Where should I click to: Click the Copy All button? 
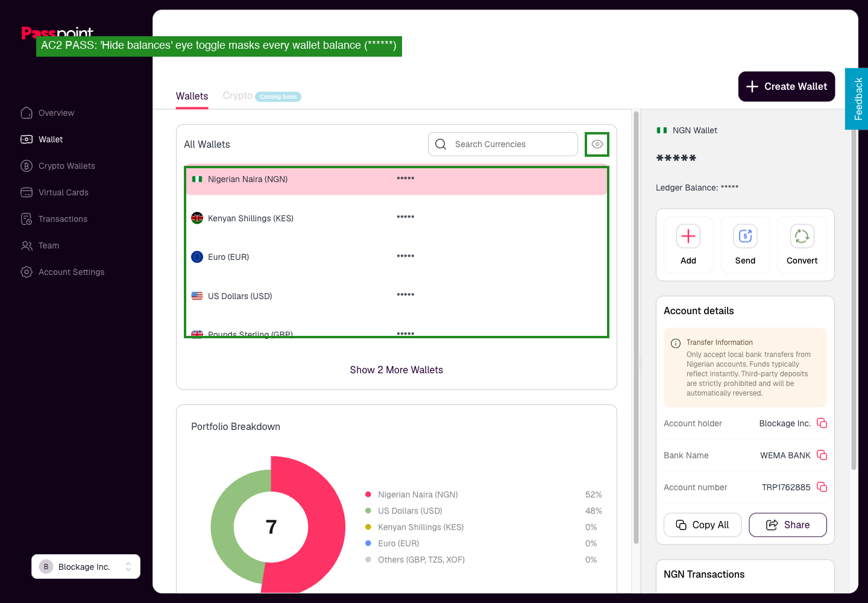click(x=702, y=525)
